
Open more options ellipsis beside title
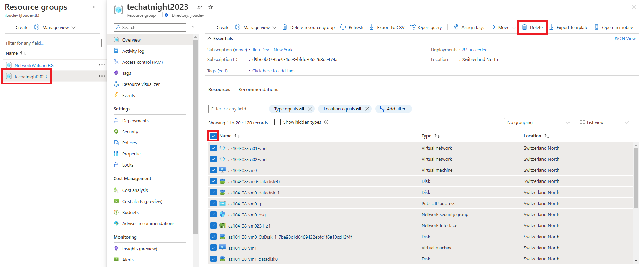222,7
